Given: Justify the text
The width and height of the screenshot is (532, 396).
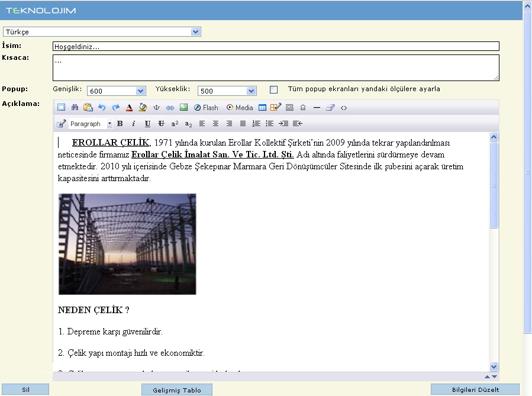Looking at the screenshot, I should [x=243, y=124].
